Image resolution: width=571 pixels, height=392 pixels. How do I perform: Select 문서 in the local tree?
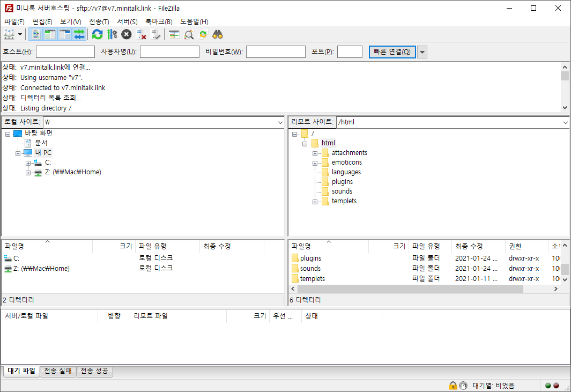point(41,143)
